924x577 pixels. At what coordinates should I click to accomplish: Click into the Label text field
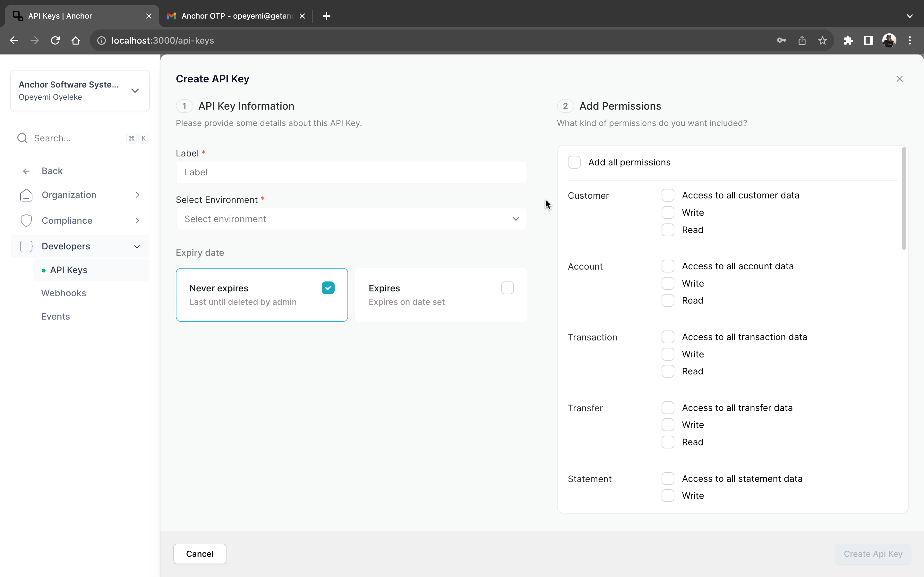351,172
